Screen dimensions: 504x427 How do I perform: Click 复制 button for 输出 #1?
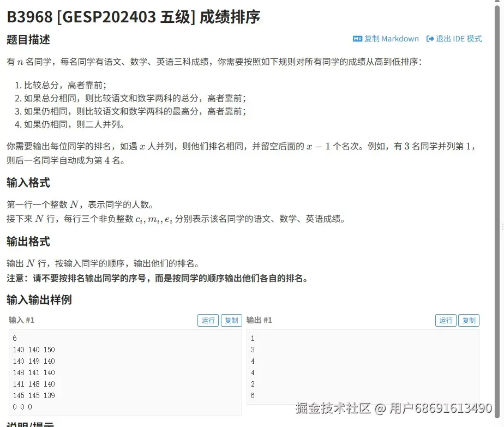[x=469, y=320]
